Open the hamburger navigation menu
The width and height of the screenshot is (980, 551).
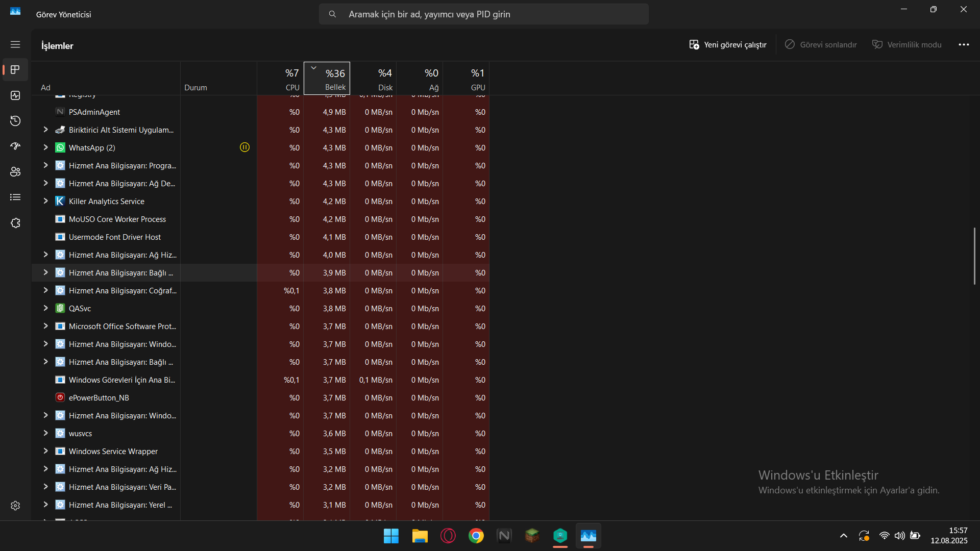click(x=15, y=45)
